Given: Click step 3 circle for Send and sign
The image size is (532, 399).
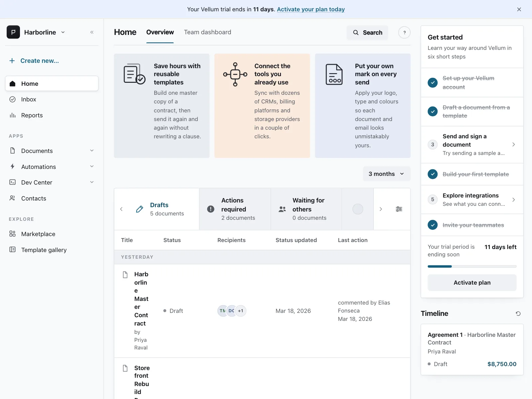Looking at the screenshot, I should pyautogui.click(x=433, y=145).
